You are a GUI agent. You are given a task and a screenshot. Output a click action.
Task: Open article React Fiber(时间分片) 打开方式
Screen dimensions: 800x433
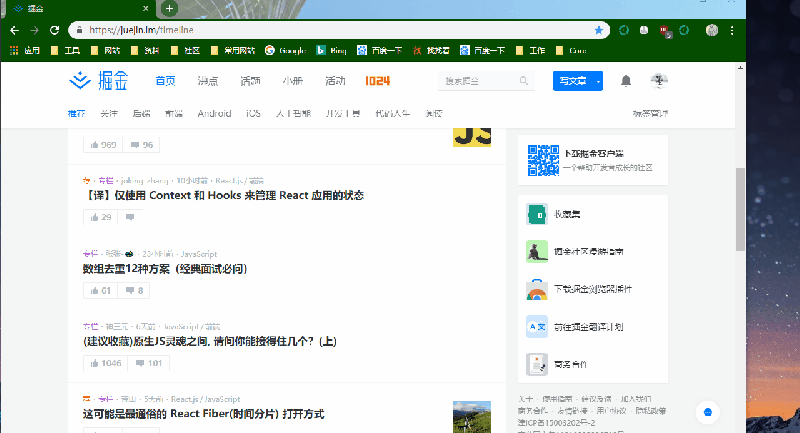tap(204, 414)
